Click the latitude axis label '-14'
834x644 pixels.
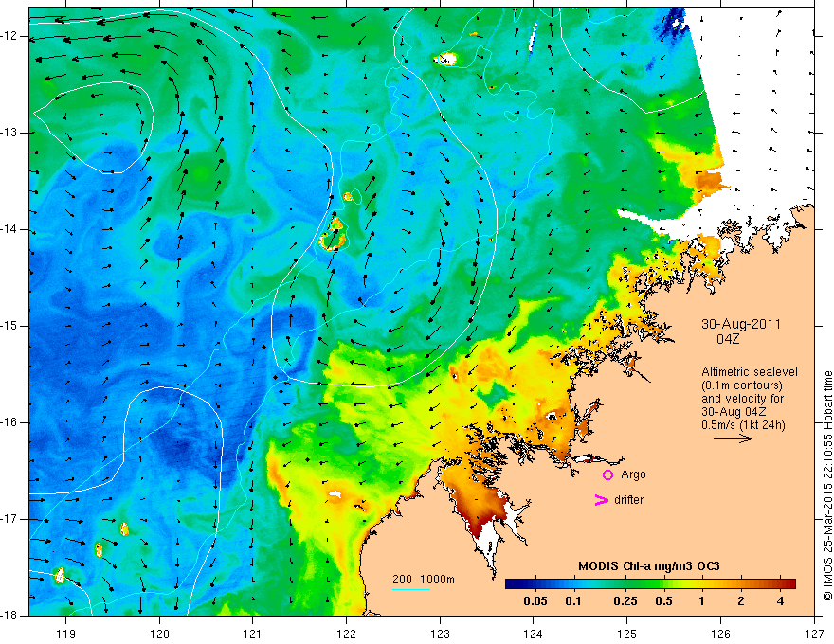click(10, 229)
